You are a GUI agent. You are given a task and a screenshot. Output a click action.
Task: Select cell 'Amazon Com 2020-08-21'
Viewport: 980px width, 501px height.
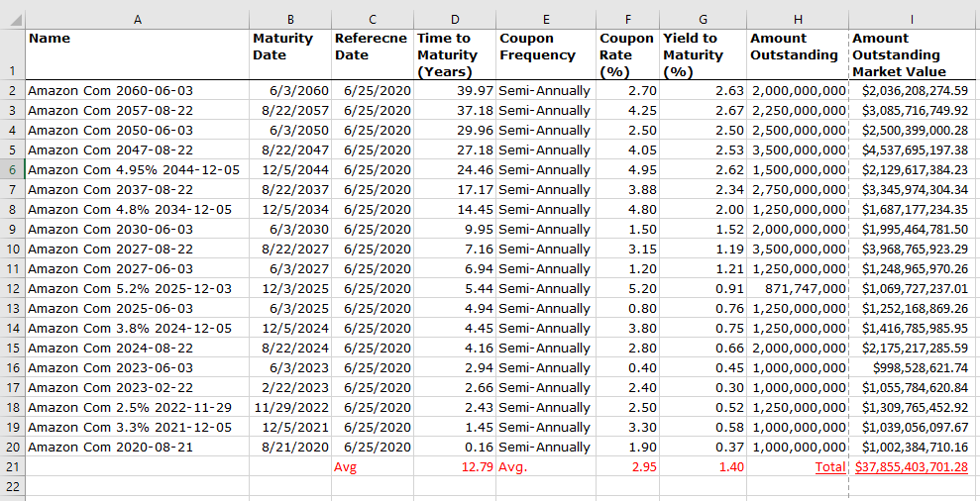point(138,448)
